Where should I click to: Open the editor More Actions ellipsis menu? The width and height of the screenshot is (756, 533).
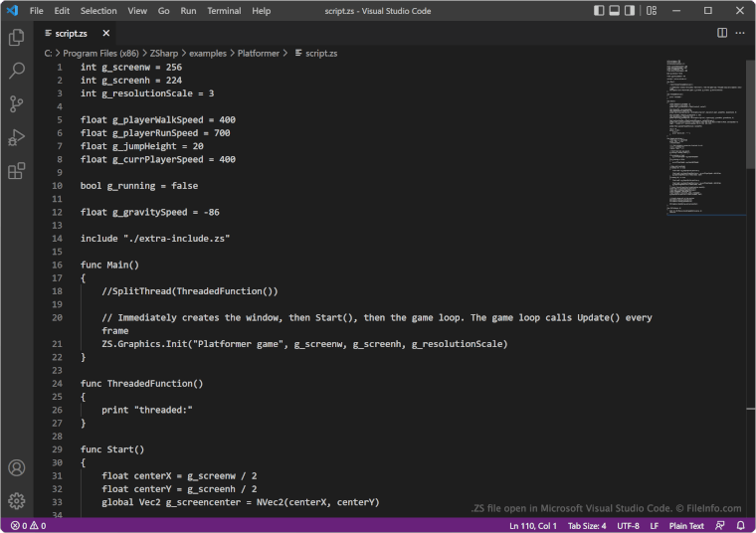coord(740,33)
